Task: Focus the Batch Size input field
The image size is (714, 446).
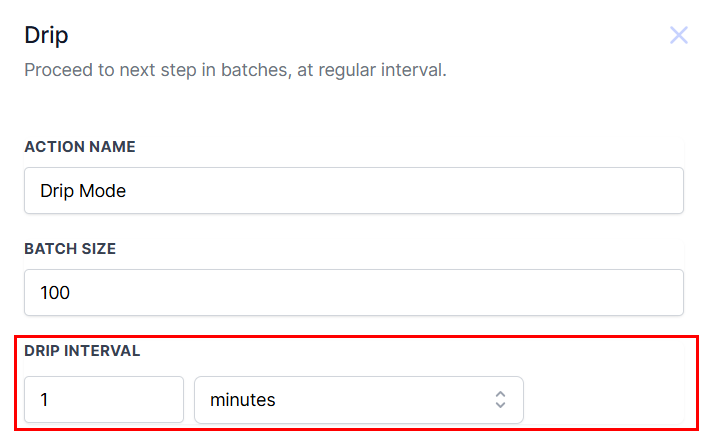Action: tap(353, 293)
